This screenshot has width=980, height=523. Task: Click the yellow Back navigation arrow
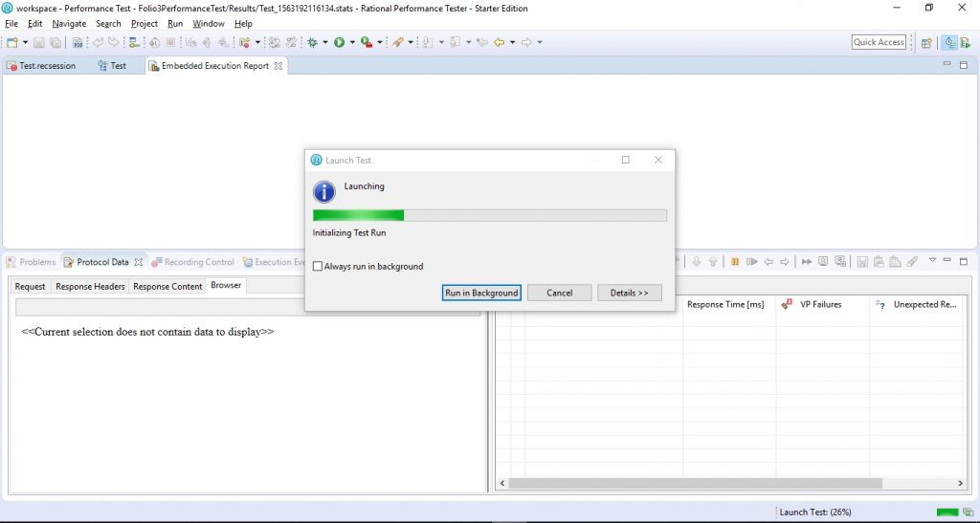[x=499, y=42]
